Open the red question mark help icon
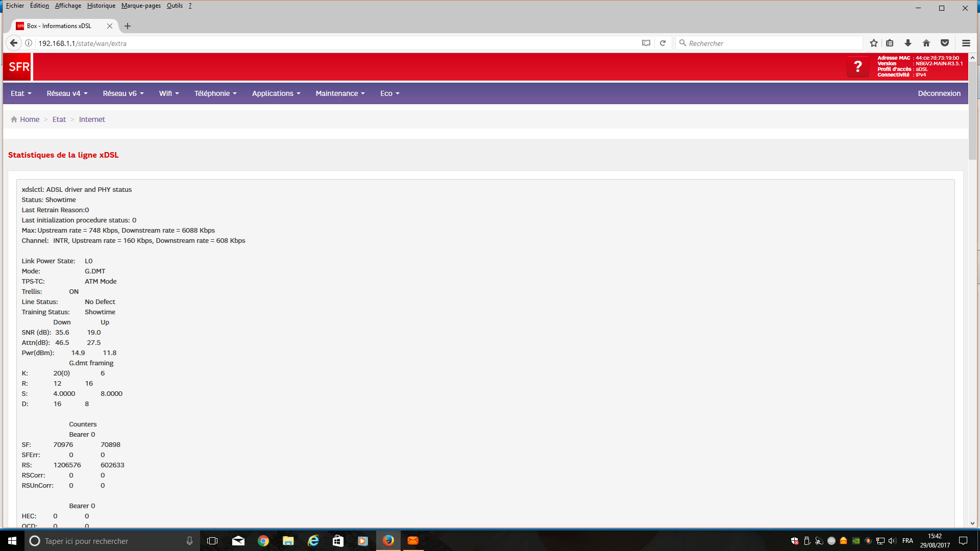980x551 pixels. point(857,66)
